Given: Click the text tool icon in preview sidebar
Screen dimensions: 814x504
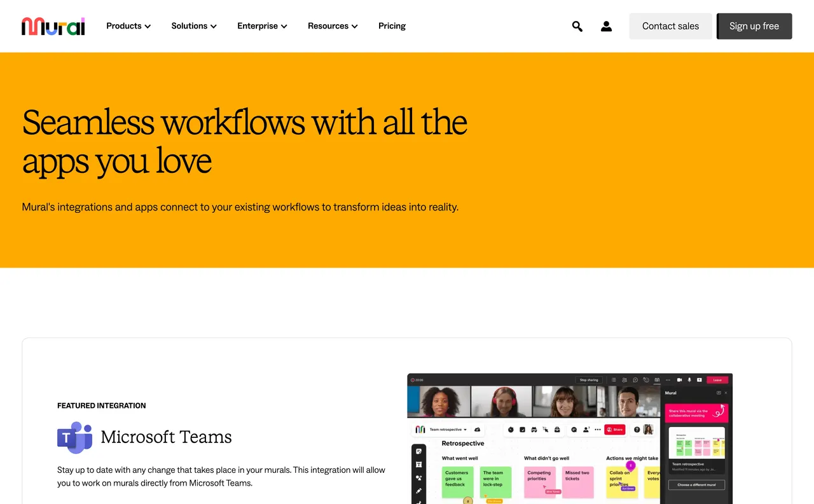Looking at the screenshot, I should tap(418, 465).
